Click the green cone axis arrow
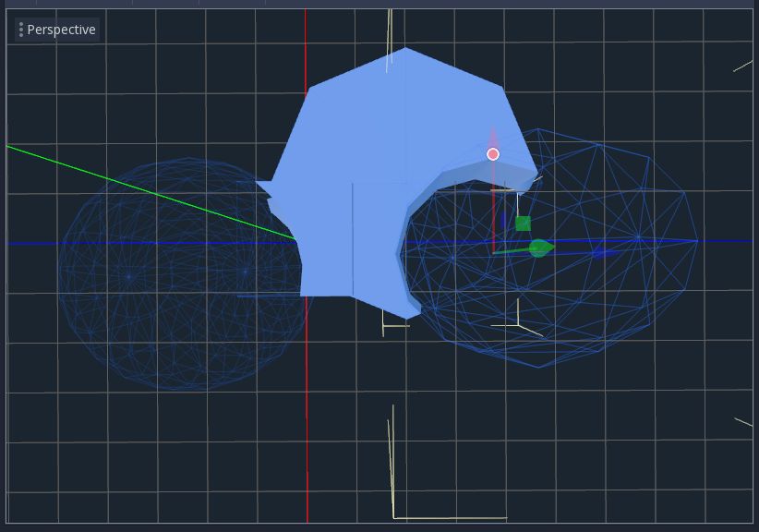Screen dimensions: 759x532 [x=541, y=248]
